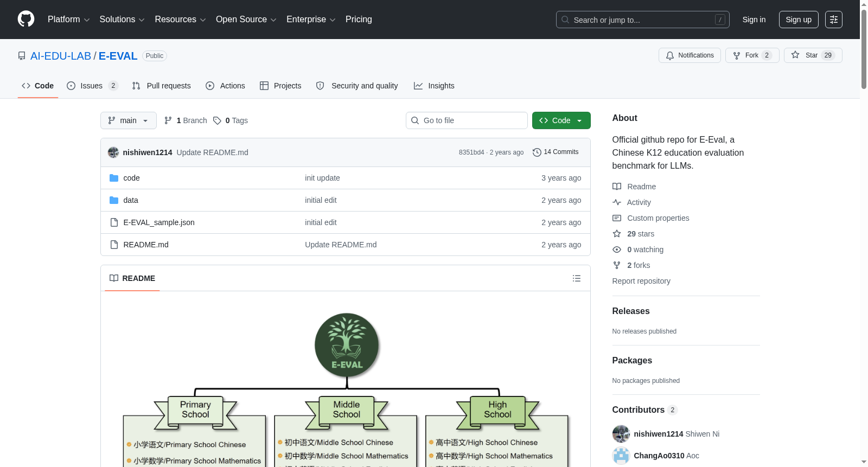868x467 pixels.
Task: Open the README.md file name
Action: [x=146, y=245]
